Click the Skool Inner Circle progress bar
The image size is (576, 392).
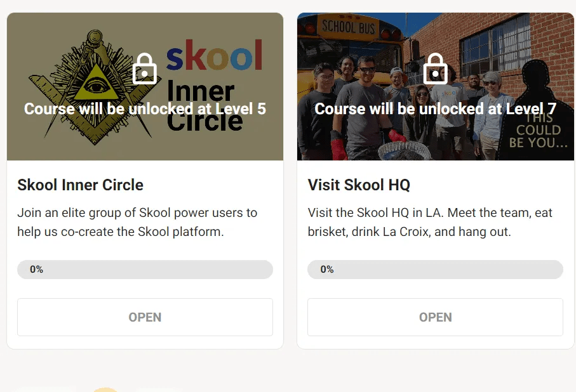(x=145, y=270)
